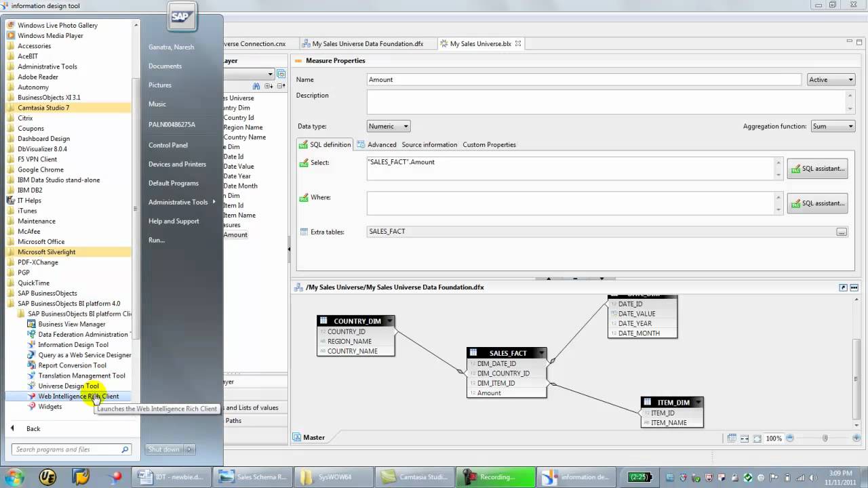The image size is (868, 488).
Task: Open Control Panel from Start menu
Action: (168, 145)
